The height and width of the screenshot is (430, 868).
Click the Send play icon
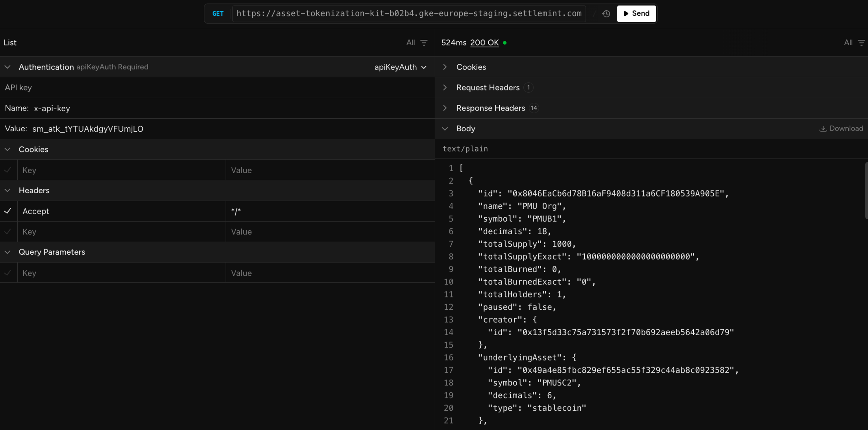(x=626, y=14)
